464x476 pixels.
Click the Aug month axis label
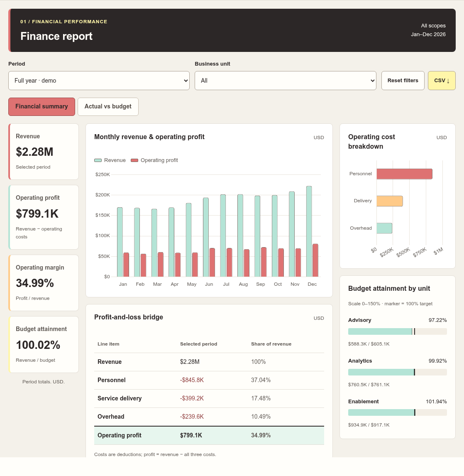[243, 284]
